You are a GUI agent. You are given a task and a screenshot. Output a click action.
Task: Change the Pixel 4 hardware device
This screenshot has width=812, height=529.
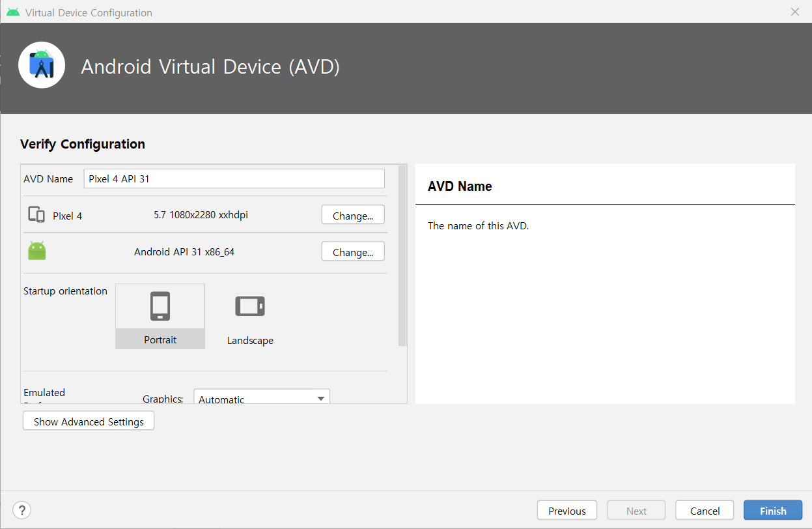(x=353, y=215)
